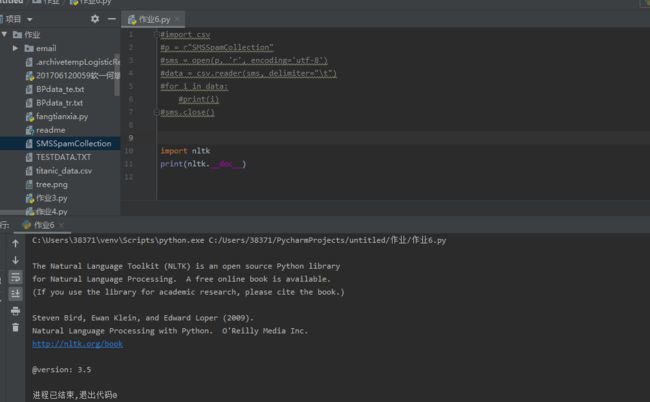
Task: Click the down arrow in run console
Action: [x=15, y=260]
